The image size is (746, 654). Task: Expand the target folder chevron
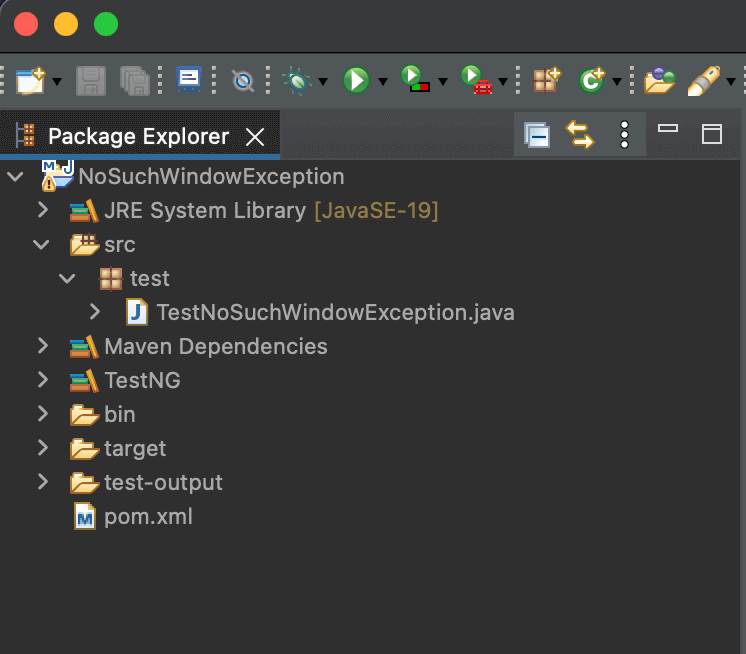click(43, 448)
